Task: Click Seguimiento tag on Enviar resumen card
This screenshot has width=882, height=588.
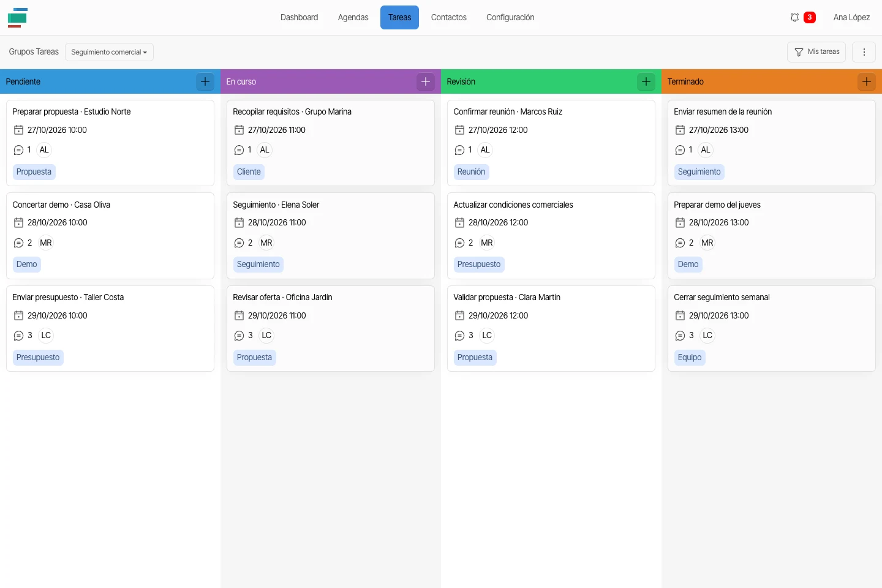Action: pyautogui.click(x=699, y=172)
